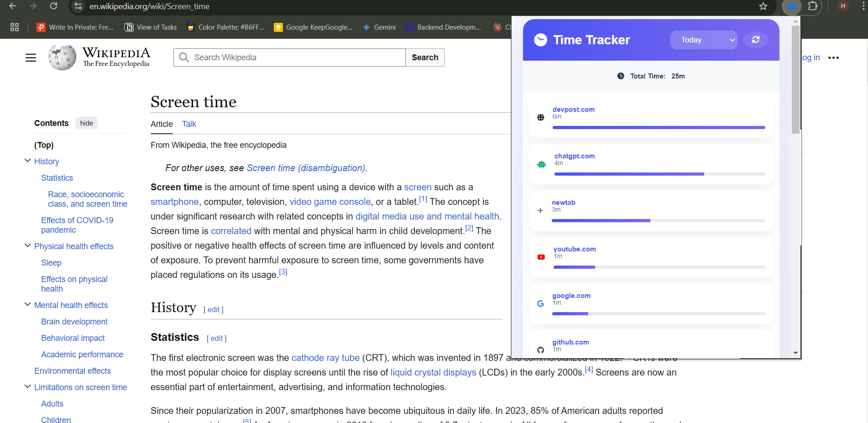Bookmark this page with the star icon
Viewport: 868px width, 423px height.
pos(763,6)
